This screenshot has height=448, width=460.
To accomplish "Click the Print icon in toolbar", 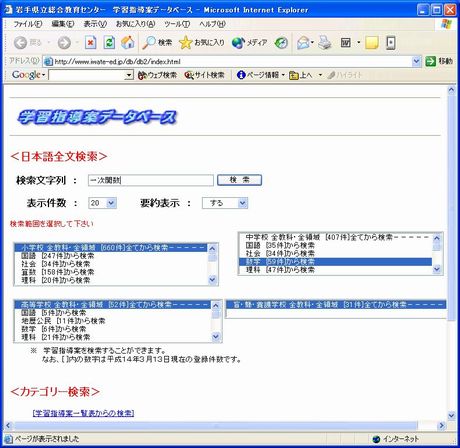I will tap(325, 43).
